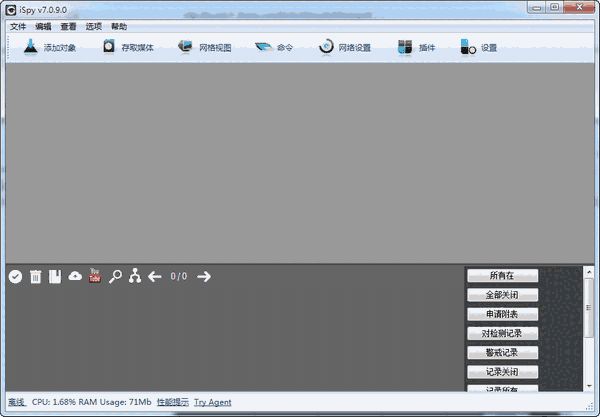Screen dimensions: 600x417
Task: Click the 命令 (Commands) toolbar icon
Action: pyautogui.click(x=264, y=47)
